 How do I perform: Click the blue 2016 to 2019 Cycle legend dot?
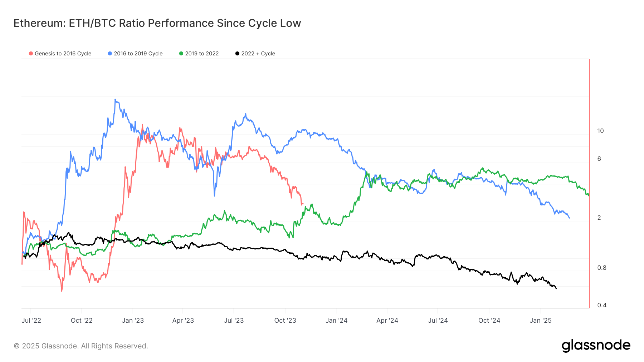[x=110, y=54]
